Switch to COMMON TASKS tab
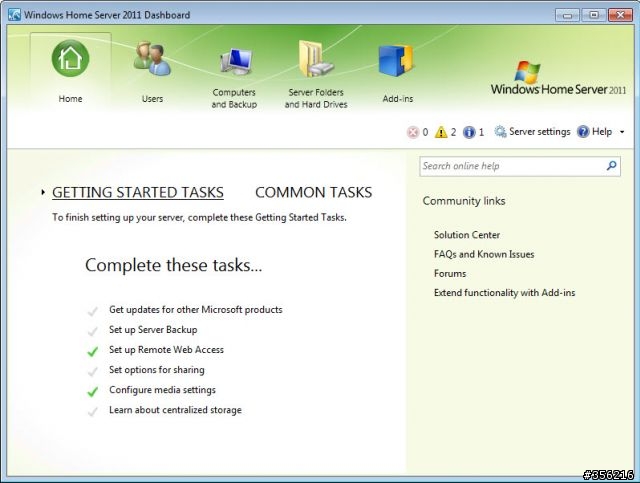Screen dimensions: 640x483 point(313,192)
